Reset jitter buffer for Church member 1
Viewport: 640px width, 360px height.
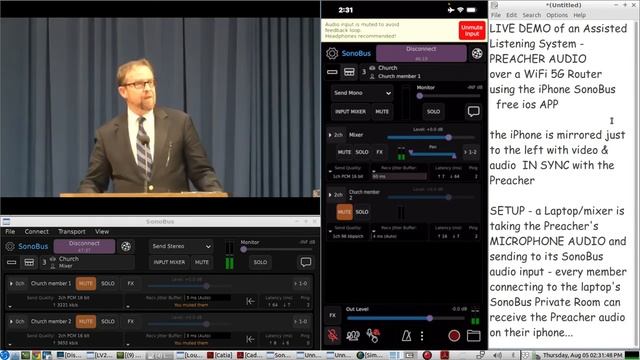pyautogui.click(x=251, y=301)
